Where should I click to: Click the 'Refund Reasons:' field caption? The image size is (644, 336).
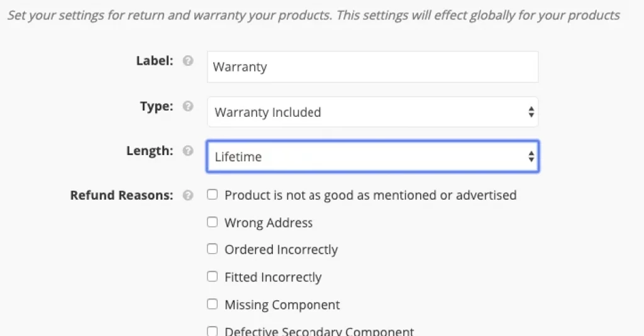point(121,195)
